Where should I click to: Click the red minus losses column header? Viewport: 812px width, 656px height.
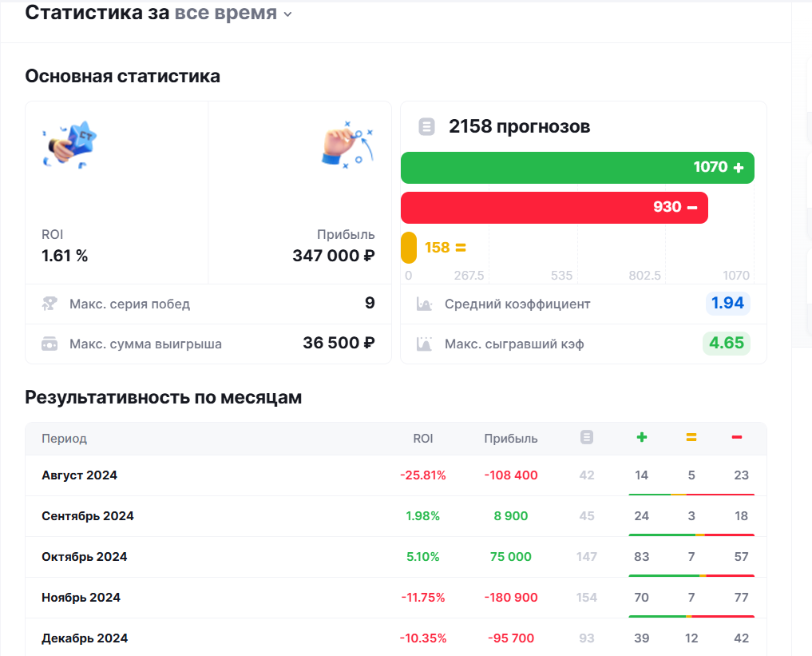point(737,437)
